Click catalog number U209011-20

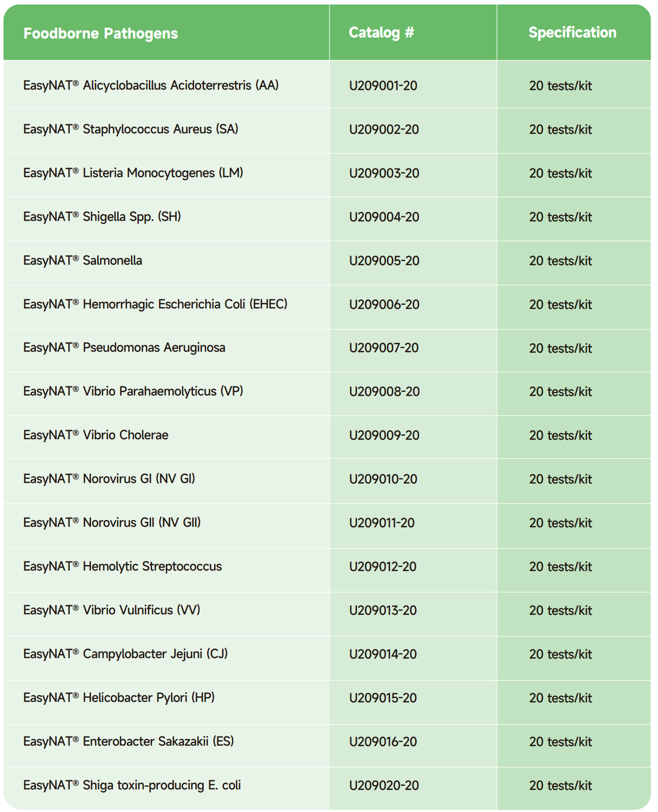[x=382, y=523]
